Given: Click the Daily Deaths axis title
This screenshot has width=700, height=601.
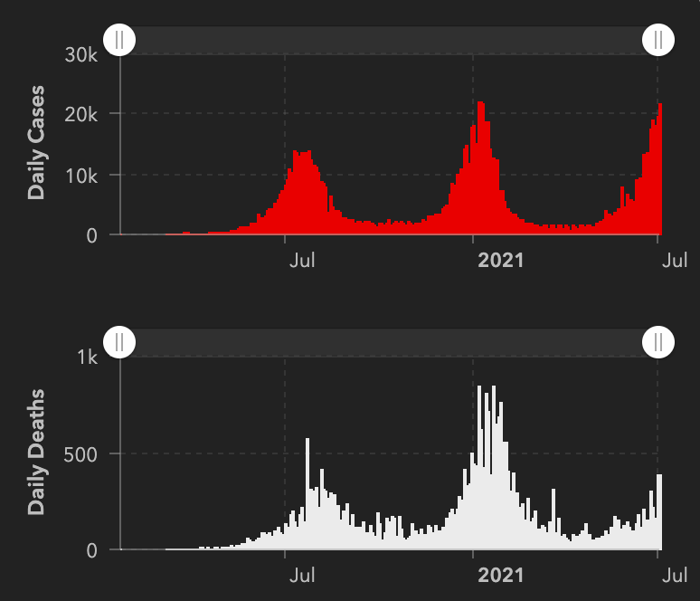Looking at the screenshot, I should coord(37,453).
